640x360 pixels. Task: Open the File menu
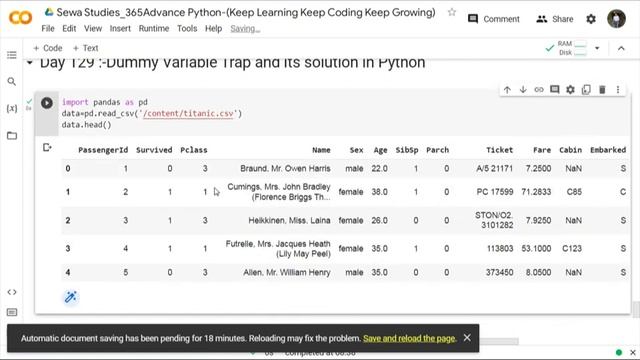point(48,29)
